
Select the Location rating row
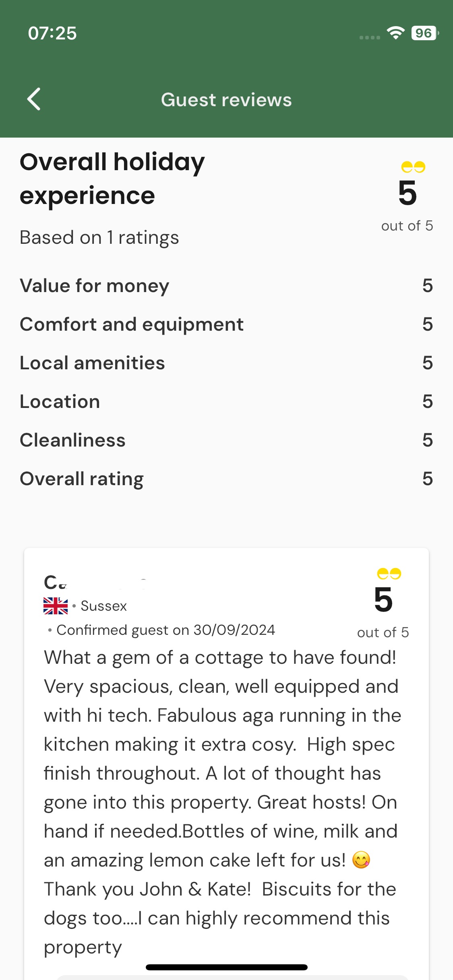[226, 401]
